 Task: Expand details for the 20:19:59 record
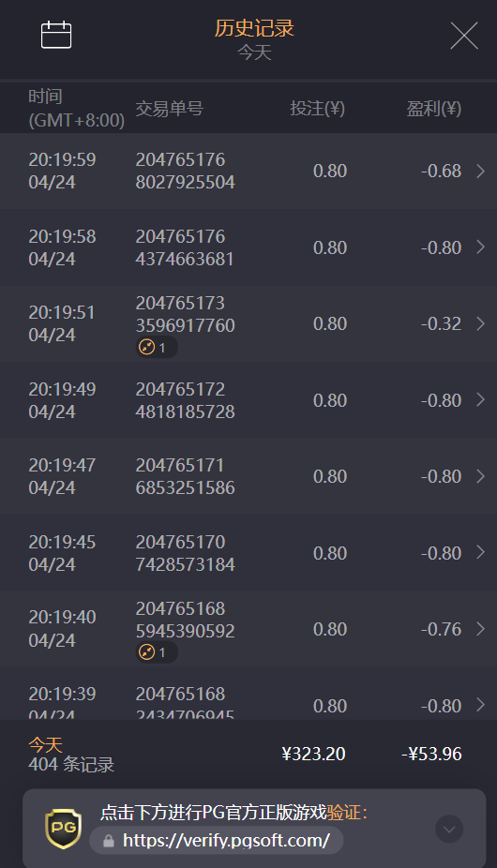[x=480, y=171]
